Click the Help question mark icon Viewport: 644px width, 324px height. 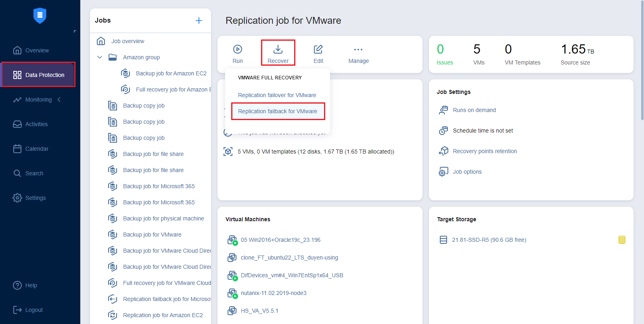pyautogui.click(x=17, y=285)
